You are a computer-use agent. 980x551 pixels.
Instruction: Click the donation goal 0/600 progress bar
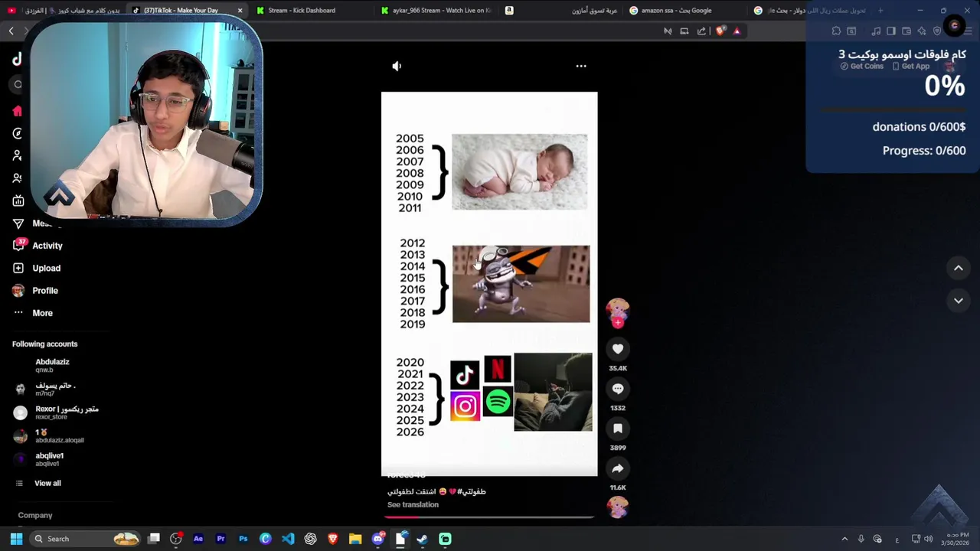[x=893, y=110]
